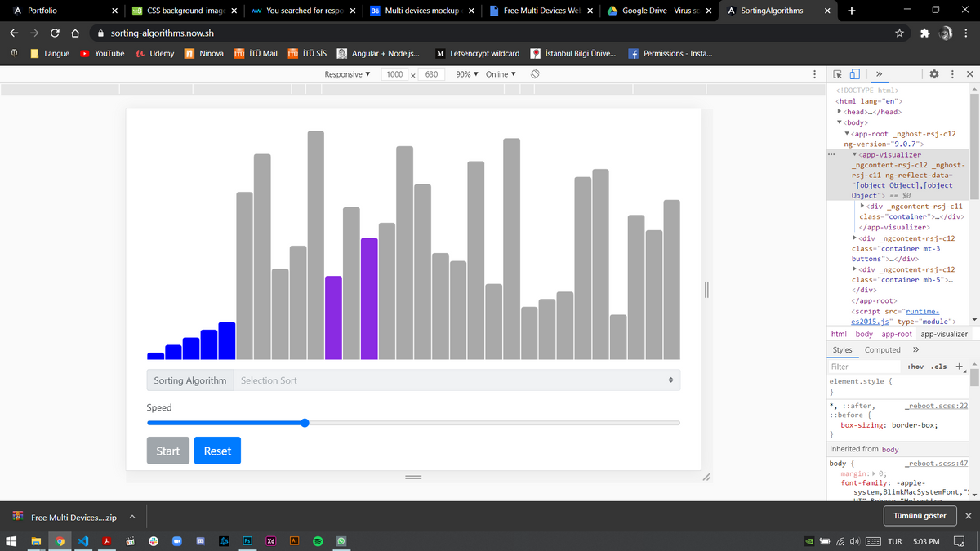Click the rotate screen icon in device toolbar

click(x=535, y=74)
